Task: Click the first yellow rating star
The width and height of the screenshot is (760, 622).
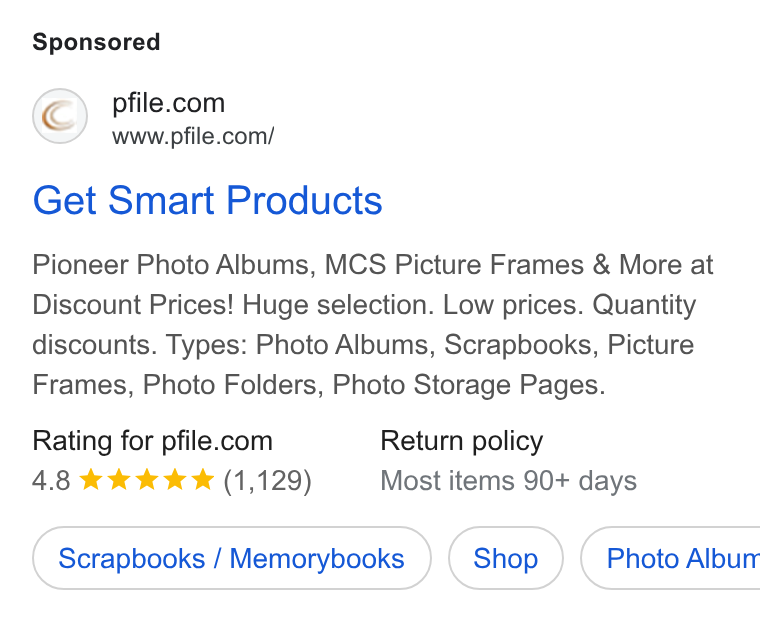Action: pyautogui.click(x=91, y=479)
